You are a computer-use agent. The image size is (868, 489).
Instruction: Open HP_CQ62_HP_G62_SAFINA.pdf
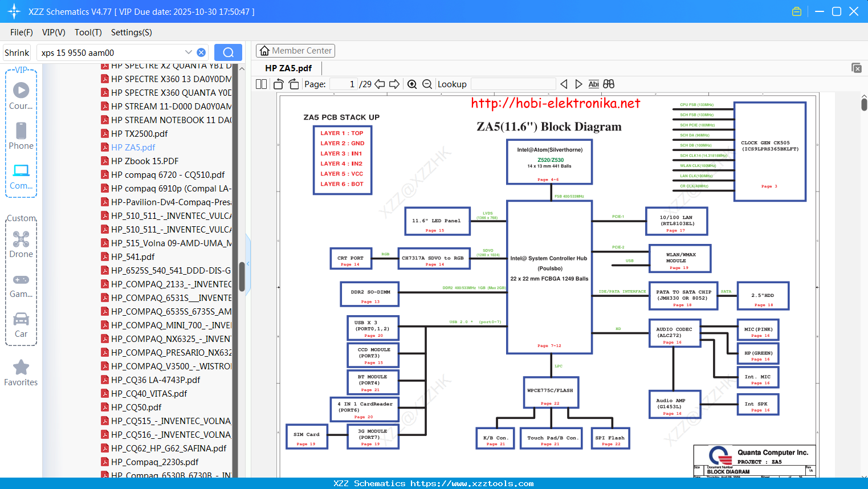click(169, 448)
